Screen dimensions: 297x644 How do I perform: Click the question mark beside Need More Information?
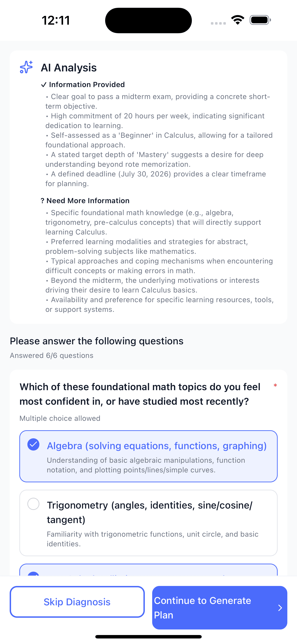pos(43,201)
